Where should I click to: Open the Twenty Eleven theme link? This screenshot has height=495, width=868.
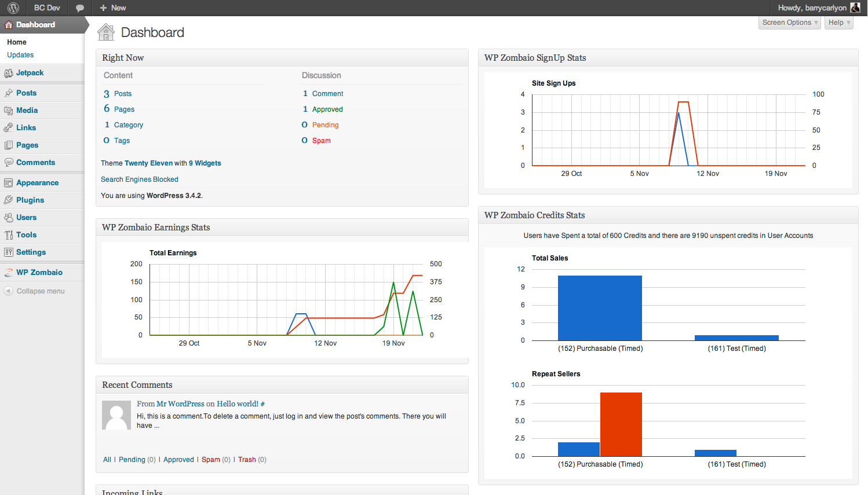[148, 163]
